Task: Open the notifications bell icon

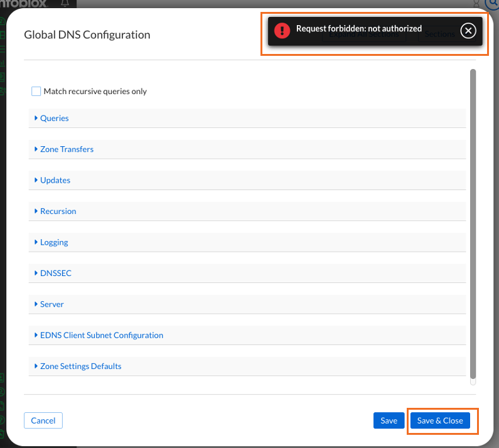Action: click(65, 4)
